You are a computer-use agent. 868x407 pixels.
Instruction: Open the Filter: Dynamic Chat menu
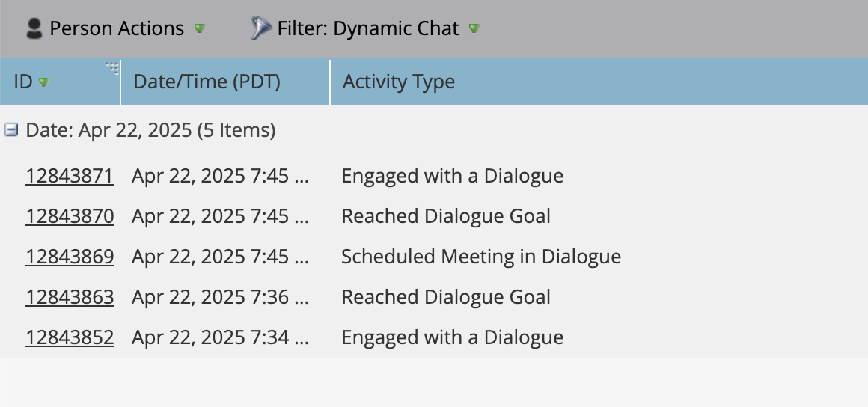[x=365, y=28]
